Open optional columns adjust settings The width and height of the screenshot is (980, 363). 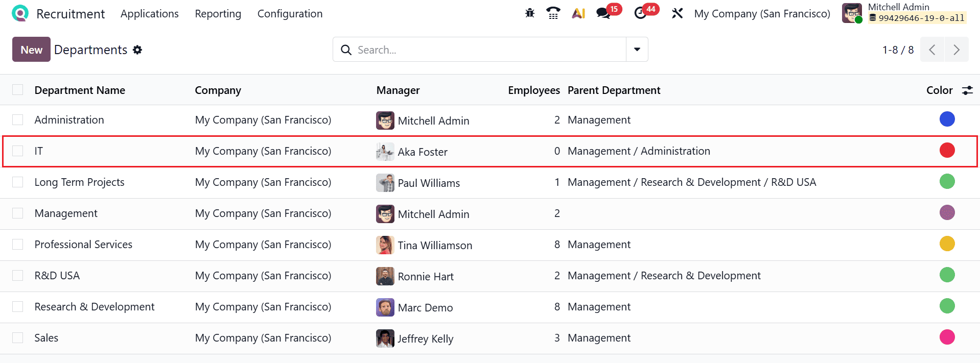[967, 90]
